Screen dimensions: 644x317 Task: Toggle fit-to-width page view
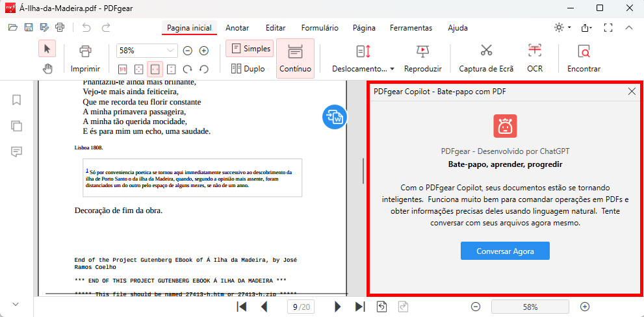pyautogui.click(x=155, y=69)
